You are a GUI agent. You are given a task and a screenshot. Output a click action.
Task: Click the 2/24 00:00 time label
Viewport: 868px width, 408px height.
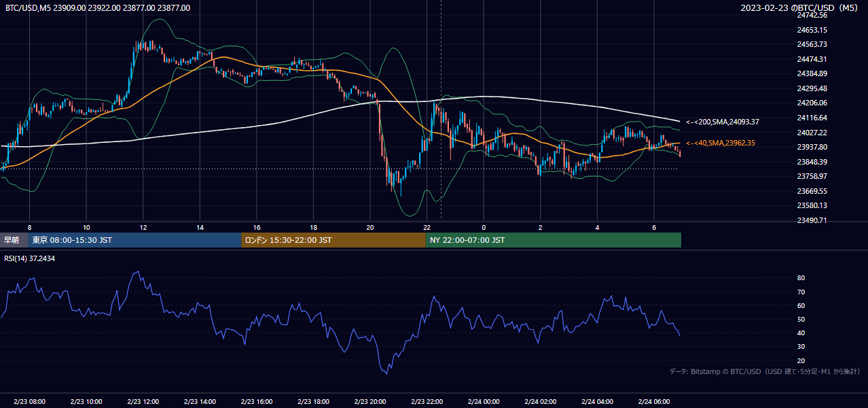484,402
